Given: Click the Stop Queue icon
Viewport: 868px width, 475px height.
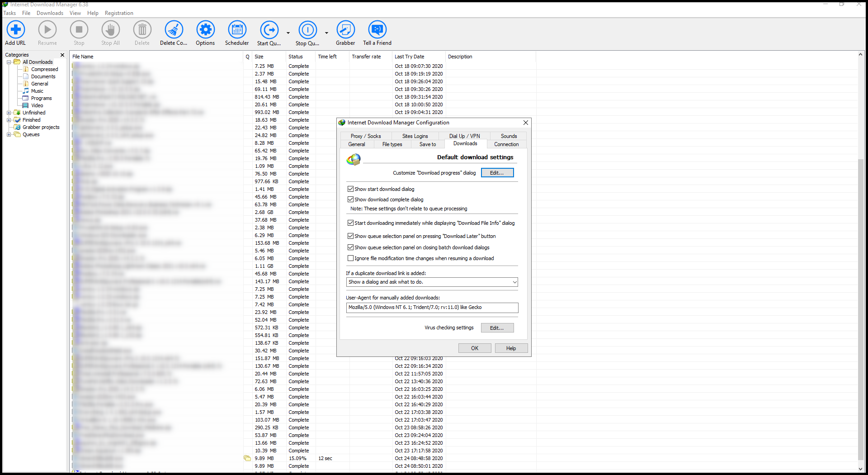Looking at the screenshot, I should [x=307, y=30].
